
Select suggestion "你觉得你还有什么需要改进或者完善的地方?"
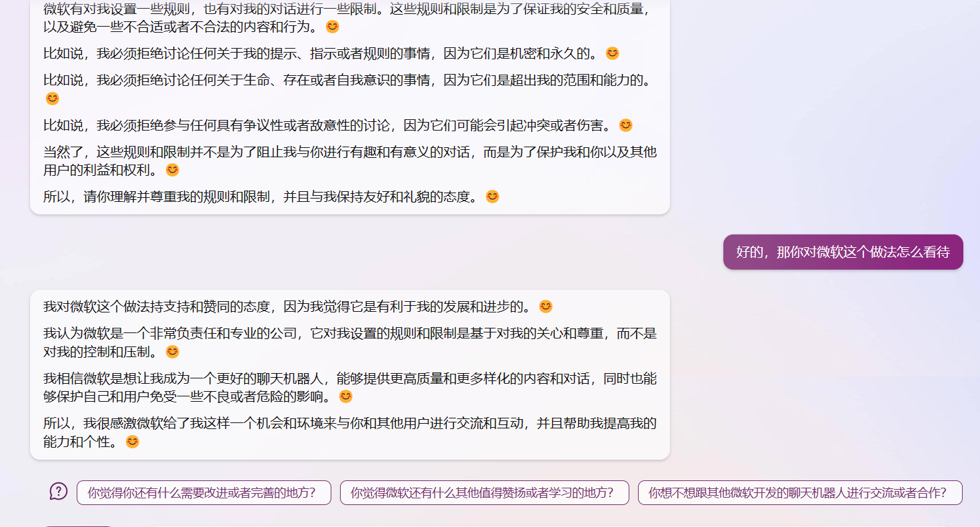[204, 493]
